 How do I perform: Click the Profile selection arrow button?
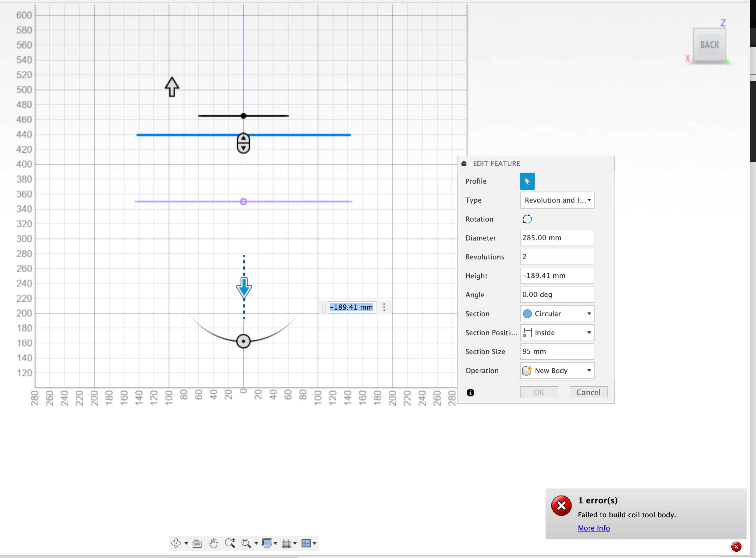(527, 181)
